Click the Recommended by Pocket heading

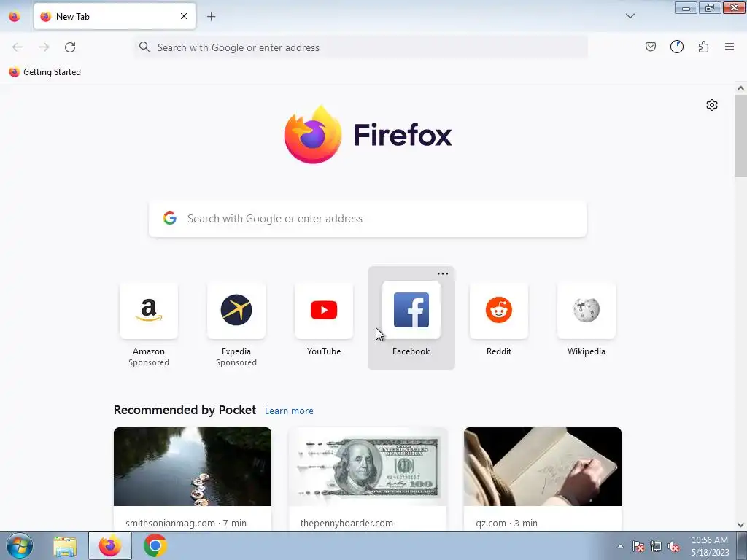point(185,410)
